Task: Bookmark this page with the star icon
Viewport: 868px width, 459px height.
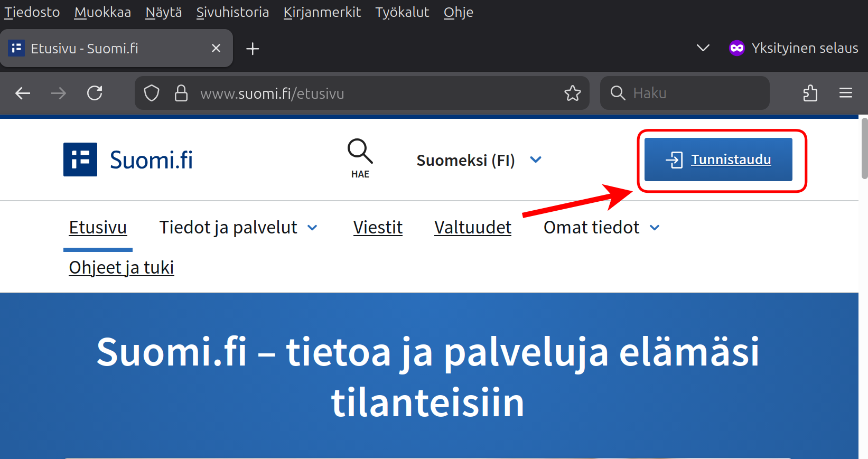Action: point(572,93)
